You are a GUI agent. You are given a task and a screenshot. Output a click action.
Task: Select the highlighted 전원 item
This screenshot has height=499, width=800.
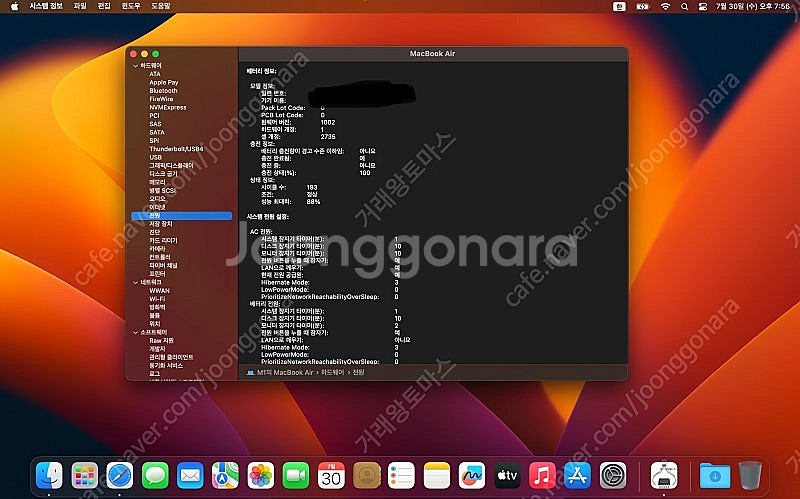pos(182,216)
